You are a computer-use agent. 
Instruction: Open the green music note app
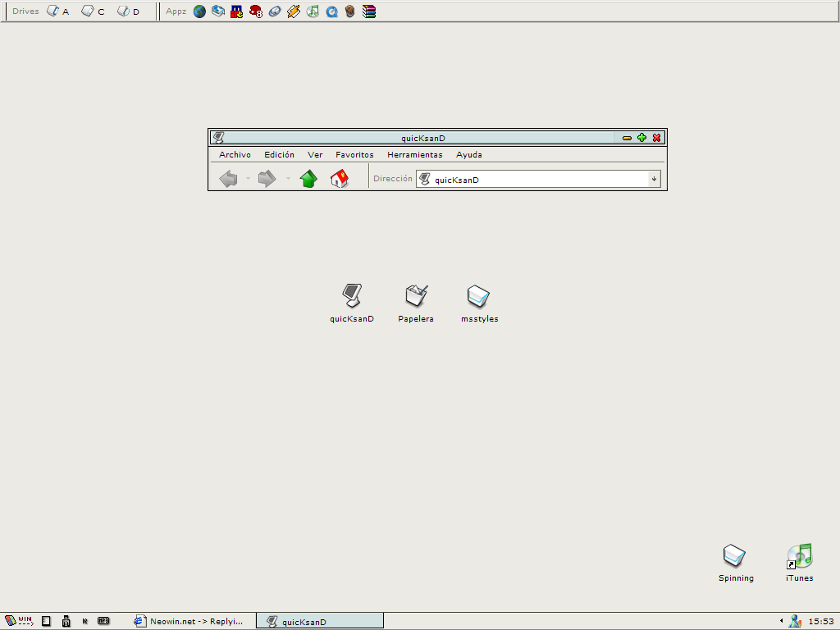coord(313,11)
